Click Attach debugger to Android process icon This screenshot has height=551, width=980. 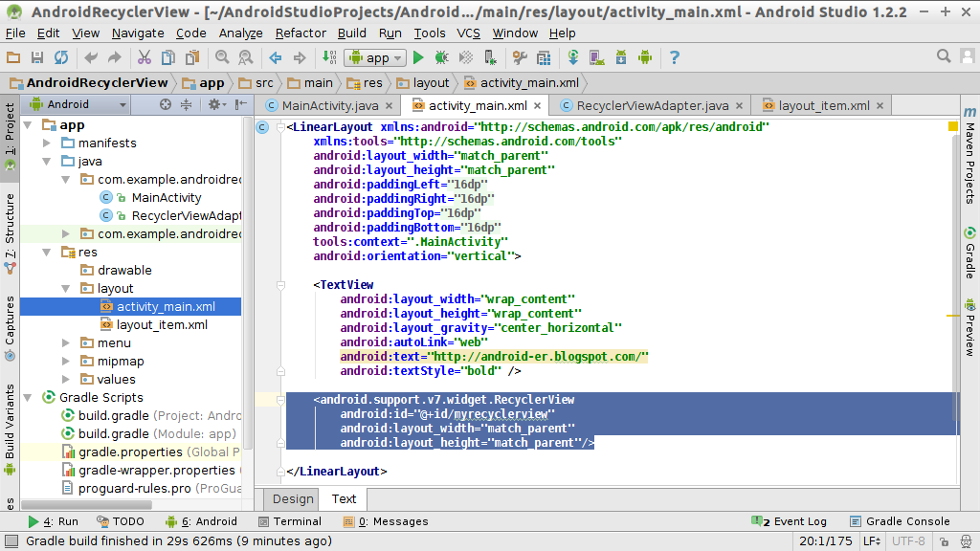coord(491,57)
